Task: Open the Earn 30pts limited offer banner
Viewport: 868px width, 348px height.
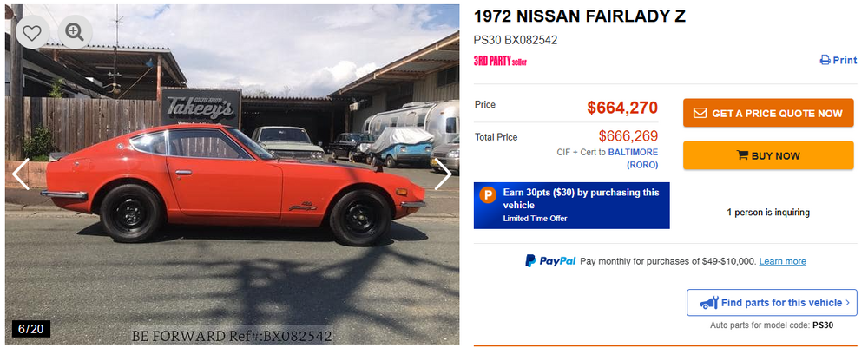Action: [571, 206]
